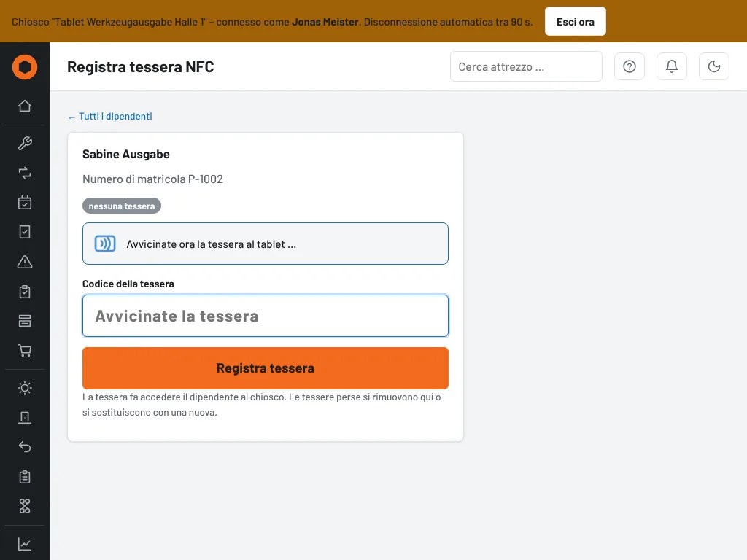Click the Registra tessera button
Screen dimensions: 747x560
(x=266, y=368)
